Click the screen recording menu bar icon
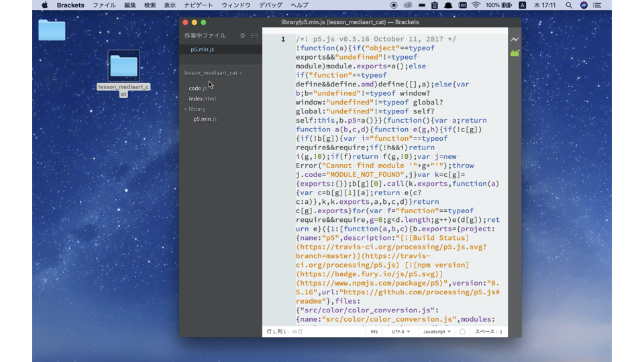 [394, 5]
